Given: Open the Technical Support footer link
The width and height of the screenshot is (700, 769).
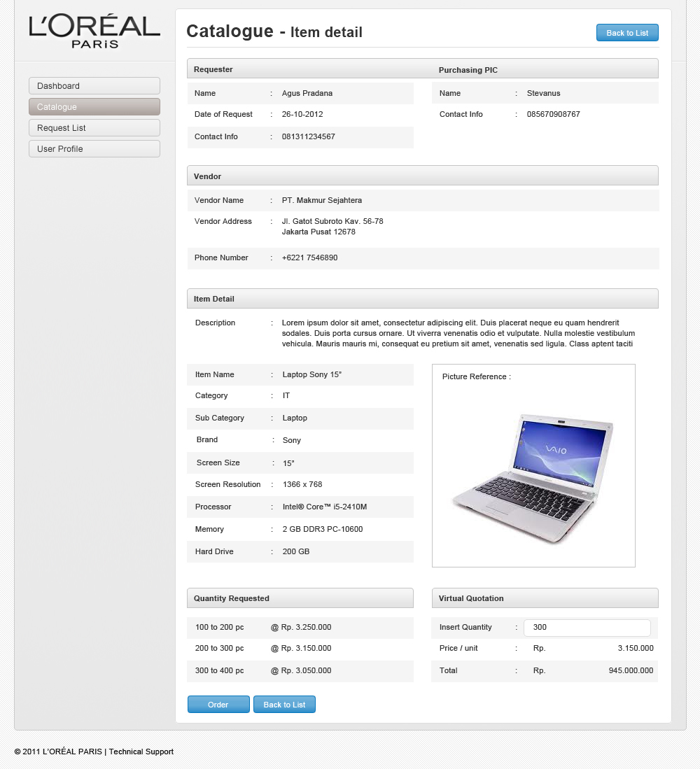Looking at the screenshot, I should 141,752.
